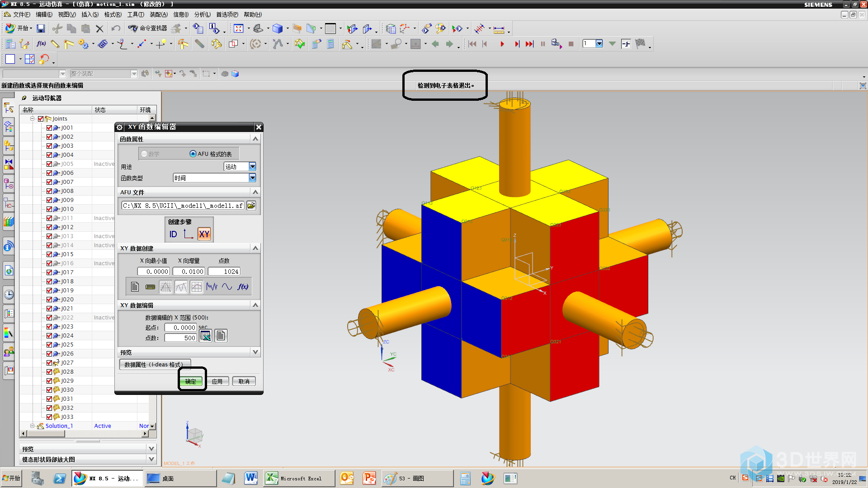Select the AFU format table radio button

[193, 154]
